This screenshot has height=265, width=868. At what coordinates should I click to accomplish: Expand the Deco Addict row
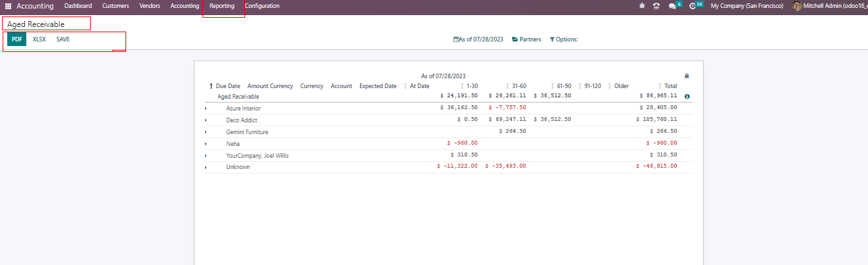pos(206,120)
